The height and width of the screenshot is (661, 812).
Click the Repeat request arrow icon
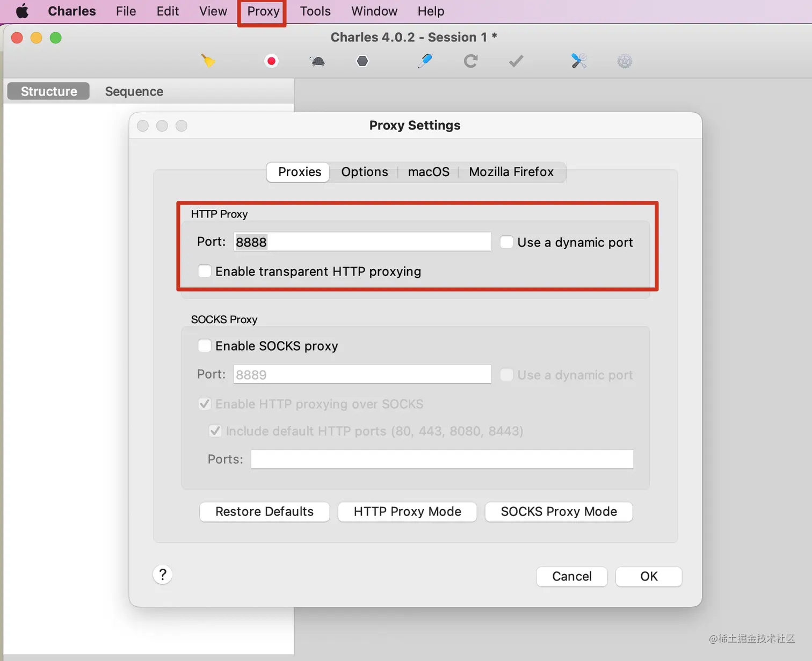pos(471,61)
